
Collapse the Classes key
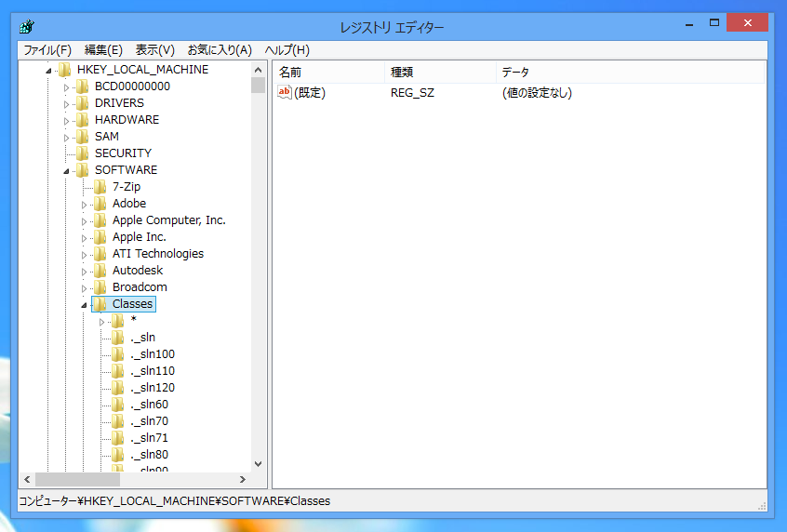click(x=84, y=305)
